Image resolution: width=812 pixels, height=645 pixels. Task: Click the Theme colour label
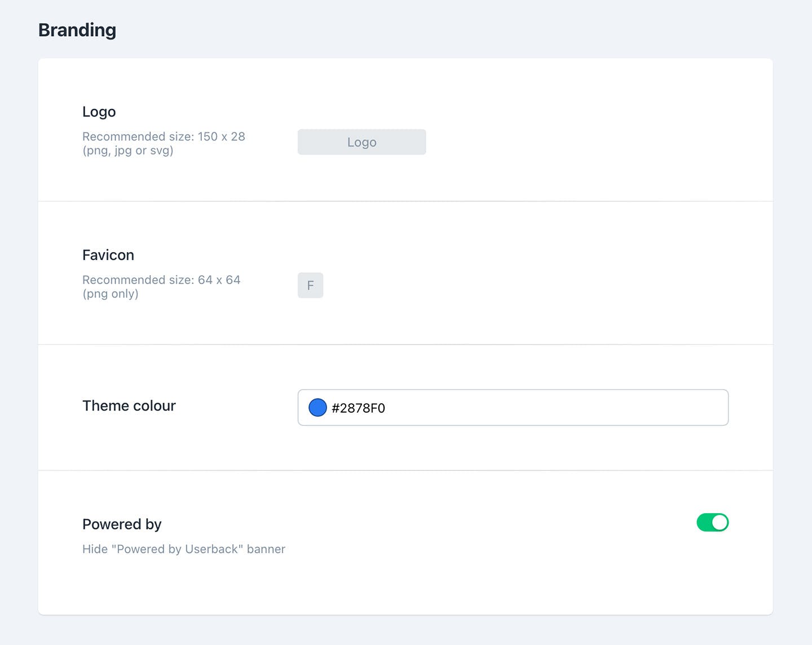point(129,406)
